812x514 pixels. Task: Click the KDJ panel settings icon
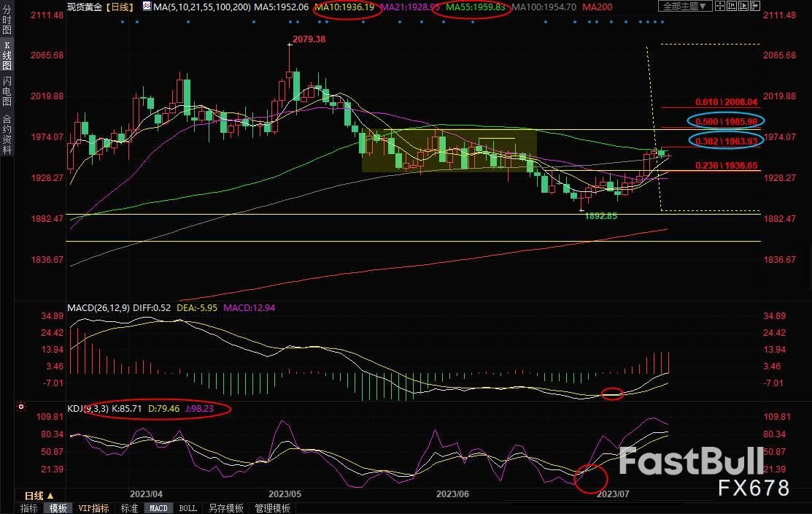[x=22, y=407]
